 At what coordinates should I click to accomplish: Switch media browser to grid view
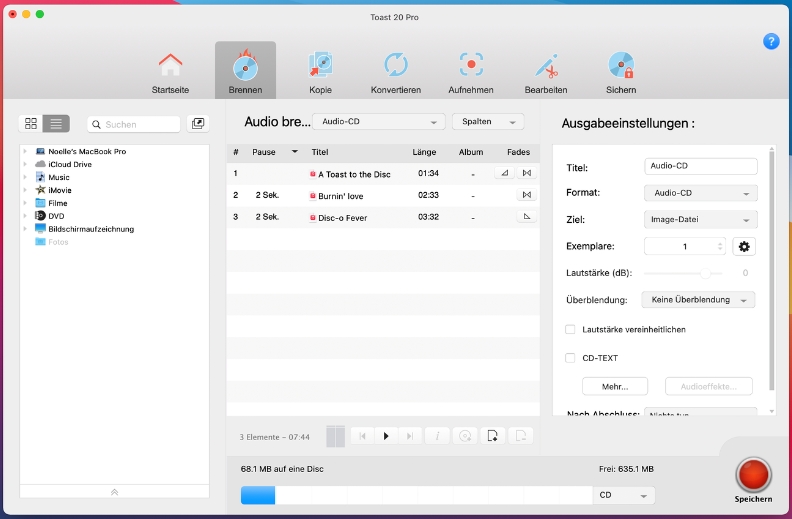tap(31, 124)
